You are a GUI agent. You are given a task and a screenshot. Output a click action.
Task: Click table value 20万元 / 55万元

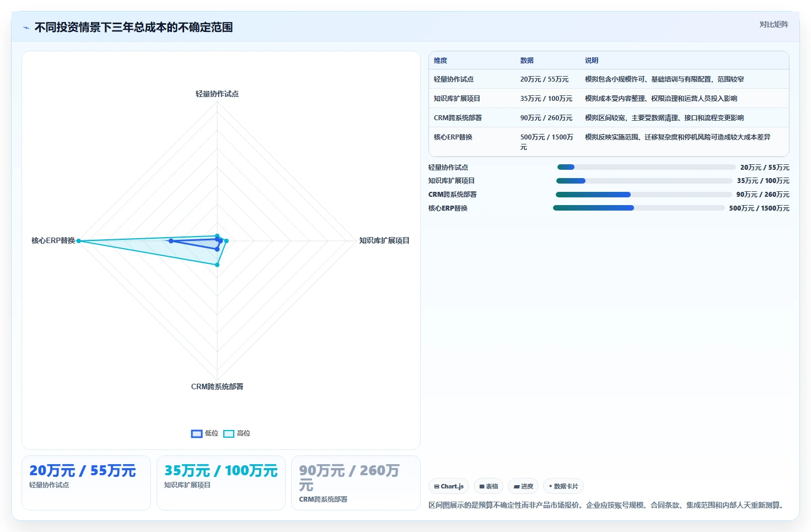point(545,79)
